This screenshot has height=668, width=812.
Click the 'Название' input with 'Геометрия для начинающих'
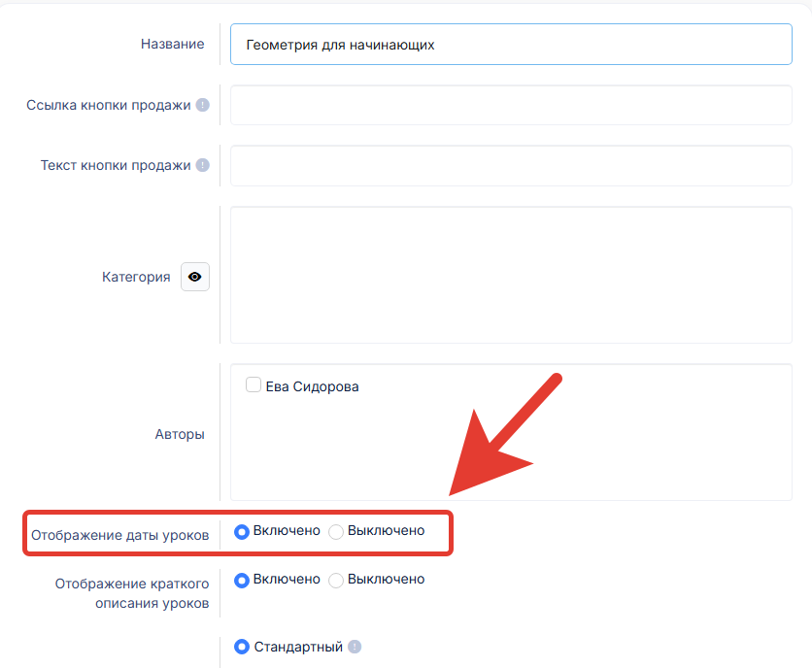(511, 44)
